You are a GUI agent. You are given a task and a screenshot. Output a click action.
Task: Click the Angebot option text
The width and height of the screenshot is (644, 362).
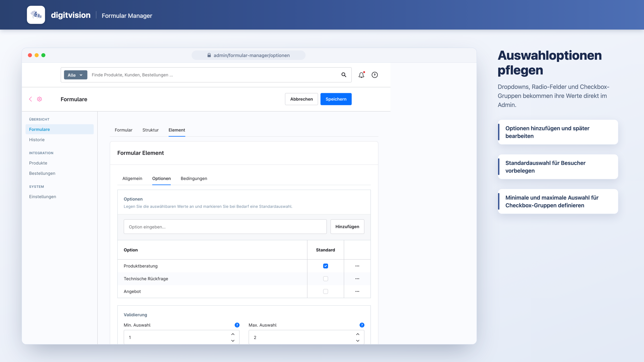point(132,291)
